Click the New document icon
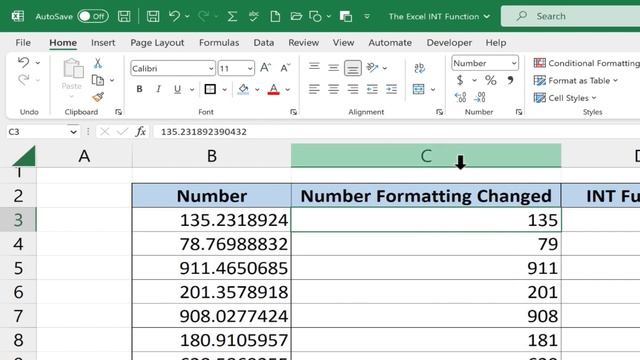This screenshot has height=360, width=640. point(275,16)
